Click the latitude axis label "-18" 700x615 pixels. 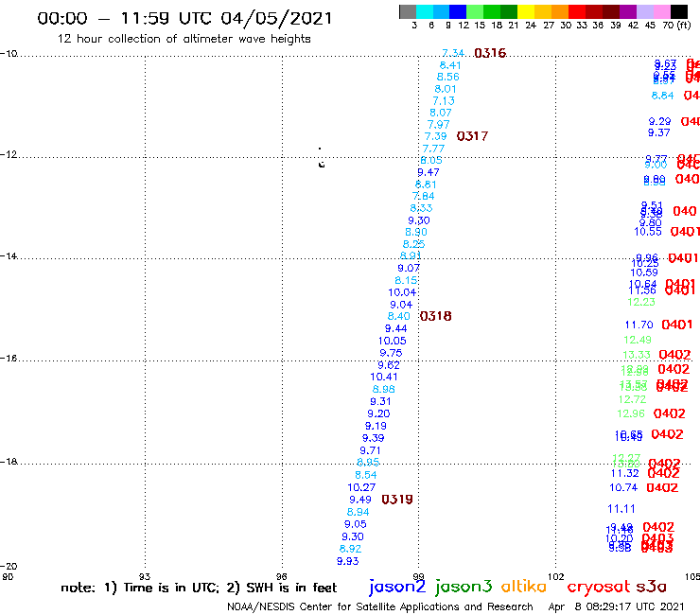point(9,461)
